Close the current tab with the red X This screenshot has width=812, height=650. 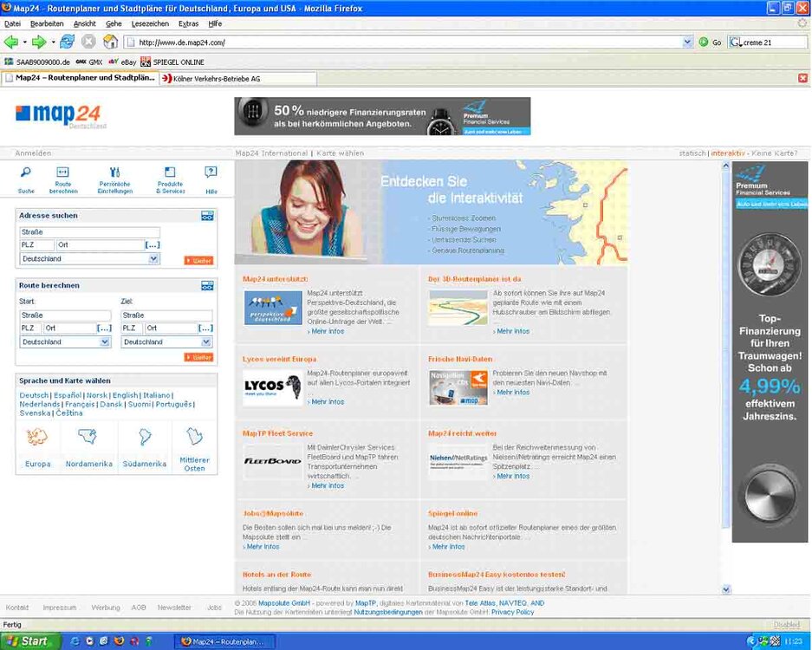coord(802,78)
